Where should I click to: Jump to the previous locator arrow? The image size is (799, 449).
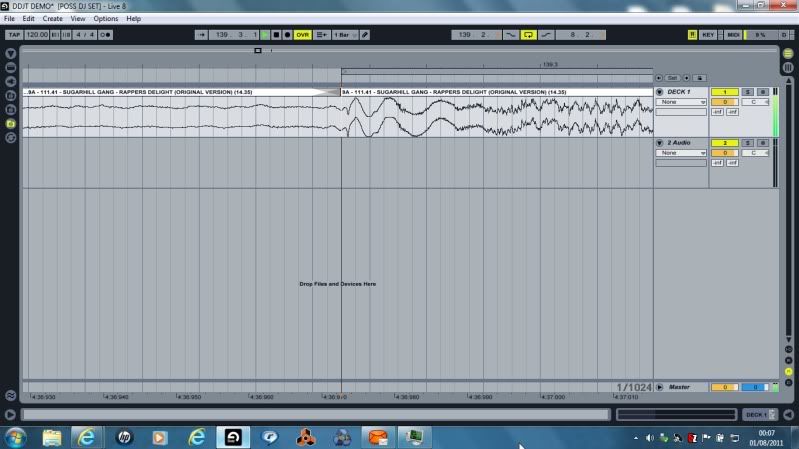[659, 77]
